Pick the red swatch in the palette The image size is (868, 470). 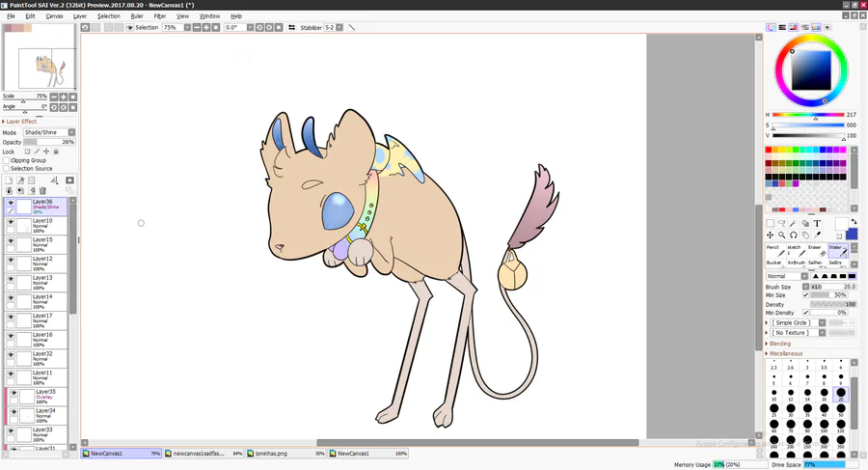(x=769, y=150)
